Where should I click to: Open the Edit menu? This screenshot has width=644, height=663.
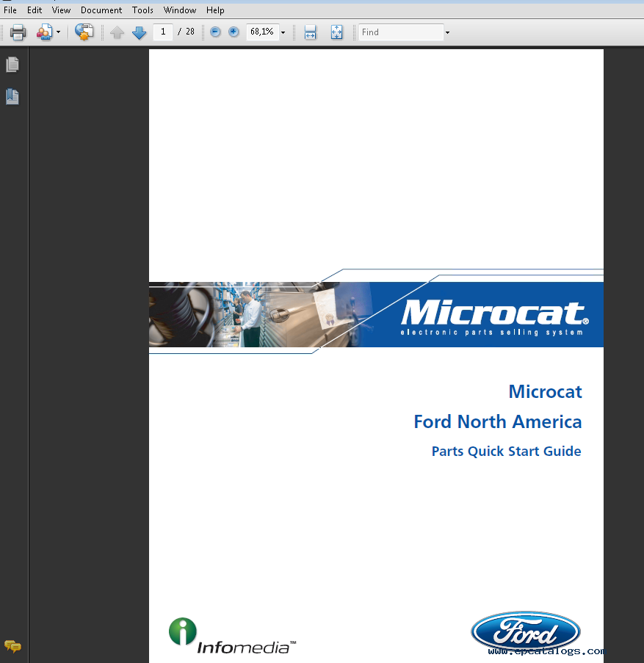(35, 10)
